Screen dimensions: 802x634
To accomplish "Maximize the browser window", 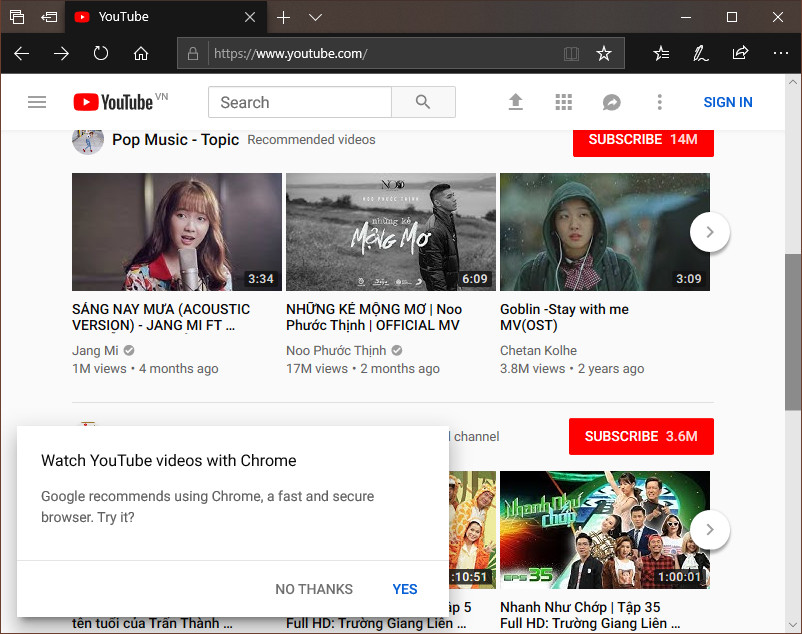I will [732, 17].
